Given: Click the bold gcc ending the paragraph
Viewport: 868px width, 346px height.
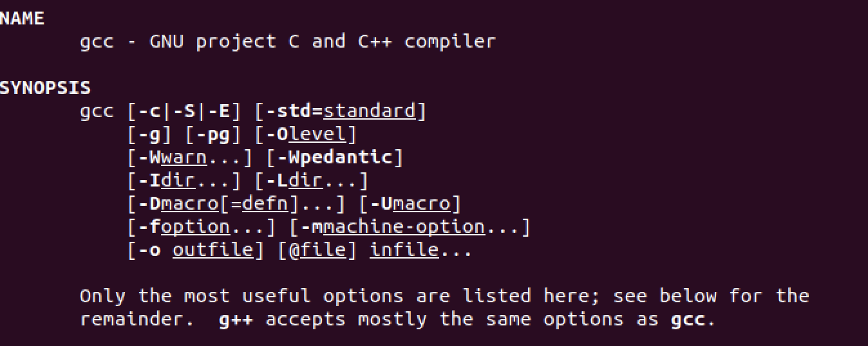Looking at the screenshot, I should pyautogui.click(x=688, y=320).
